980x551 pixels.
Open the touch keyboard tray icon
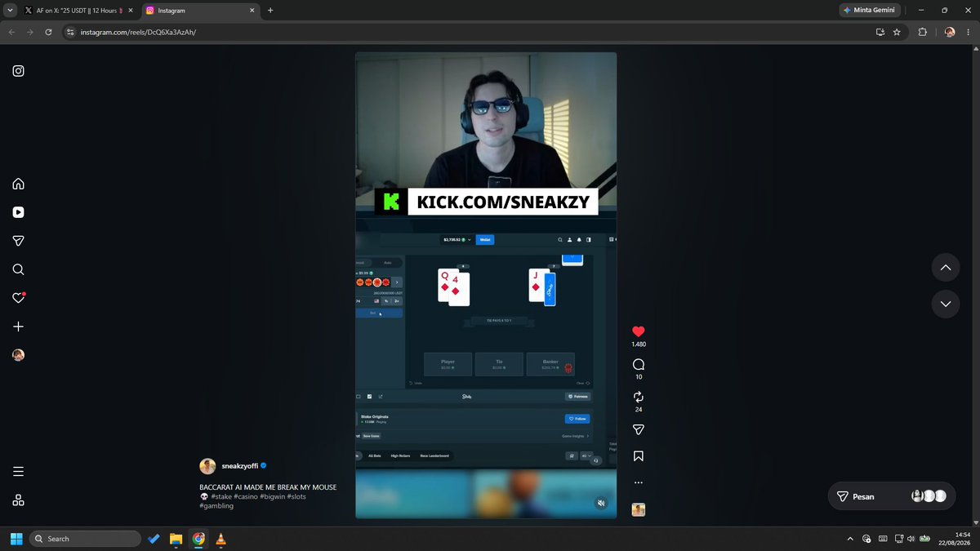882,539
